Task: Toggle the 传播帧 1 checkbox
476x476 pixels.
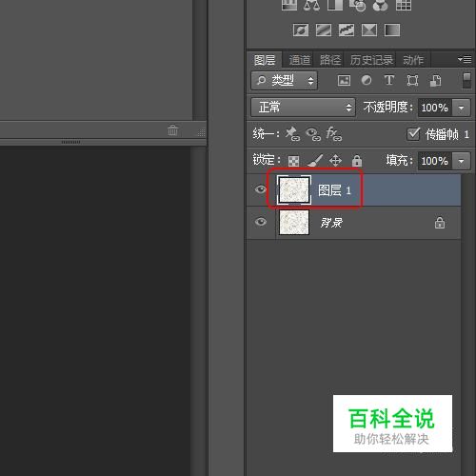Action: (x=413, y=134)
